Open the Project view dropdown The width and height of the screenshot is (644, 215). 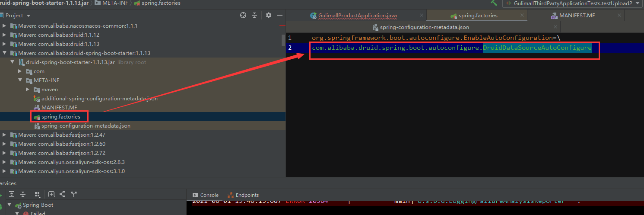[x=28, y=15]
